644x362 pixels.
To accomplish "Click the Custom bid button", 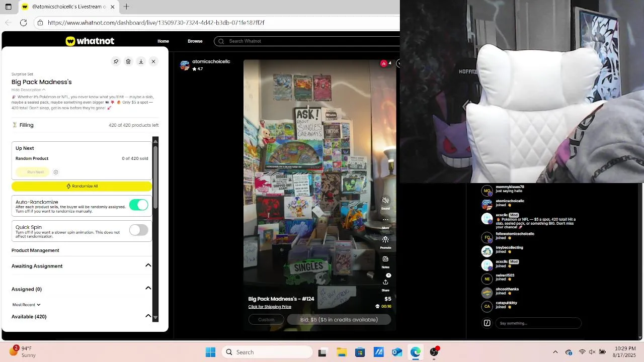I will (266, 319).
